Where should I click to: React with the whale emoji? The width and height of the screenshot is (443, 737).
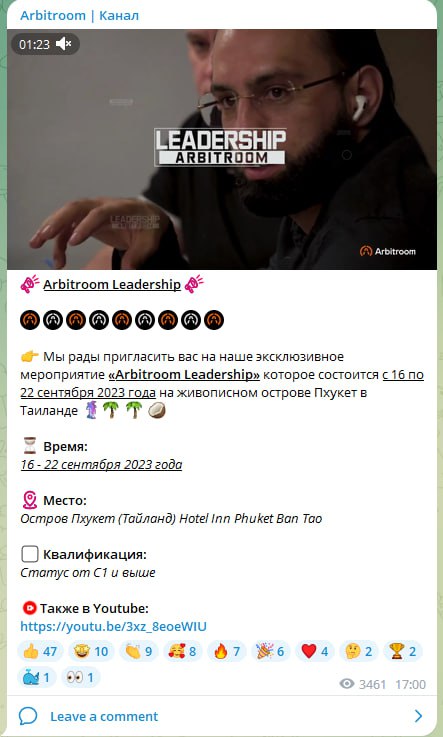(x=37, y=677)
